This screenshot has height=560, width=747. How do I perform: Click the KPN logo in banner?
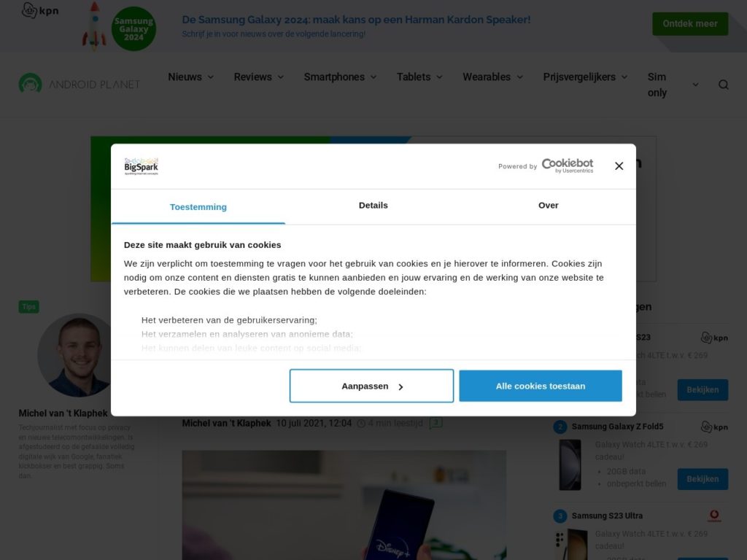tap(40, 10)
